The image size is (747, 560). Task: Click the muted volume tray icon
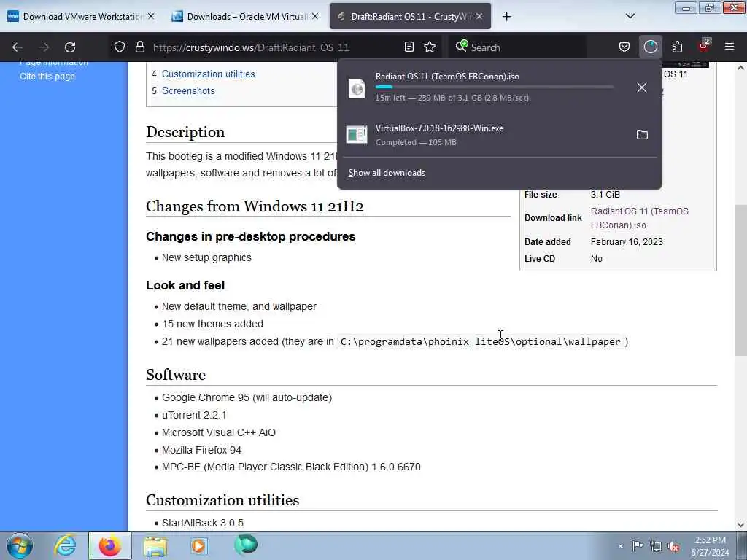pos(673,546)
